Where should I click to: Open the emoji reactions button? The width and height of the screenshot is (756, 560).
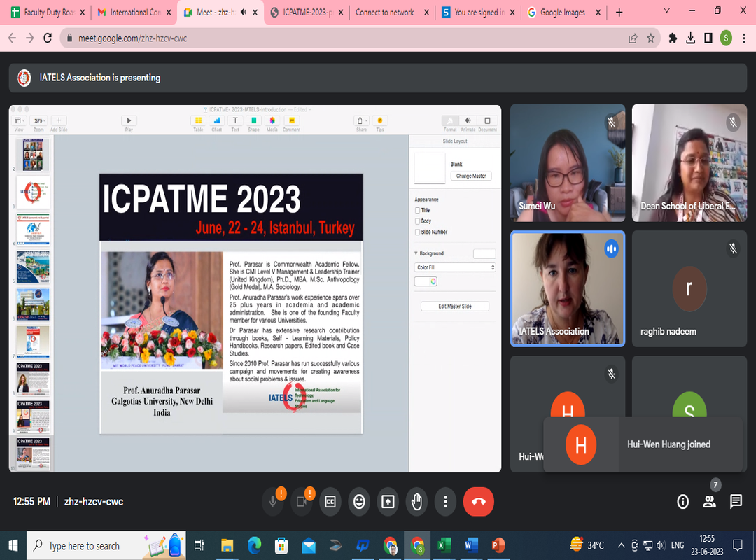pos(359,501)
